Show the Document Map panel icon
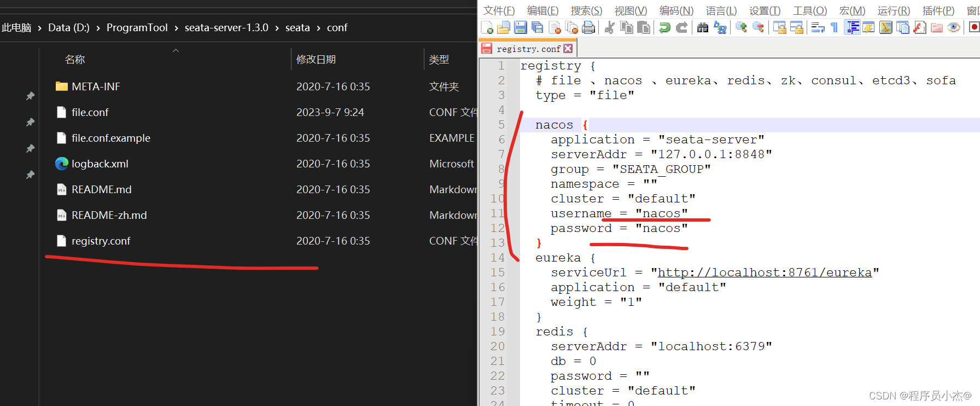980x406 pixels. pyautogui.click(x=886, y=27)
